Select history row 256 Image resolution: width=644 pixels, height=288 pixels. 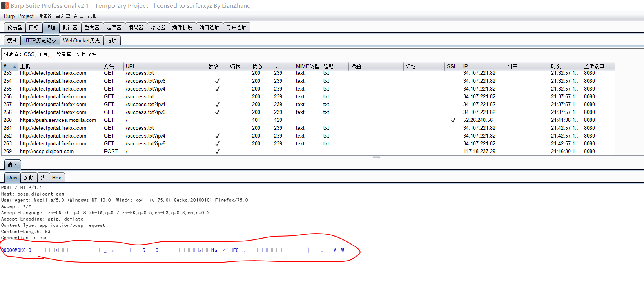point(308,97)
